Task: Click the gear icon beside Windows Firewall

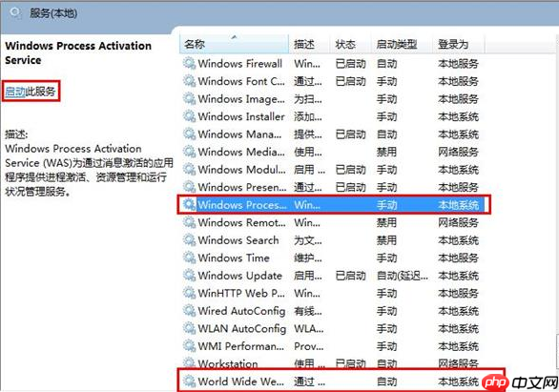Action: click(189, 64)
